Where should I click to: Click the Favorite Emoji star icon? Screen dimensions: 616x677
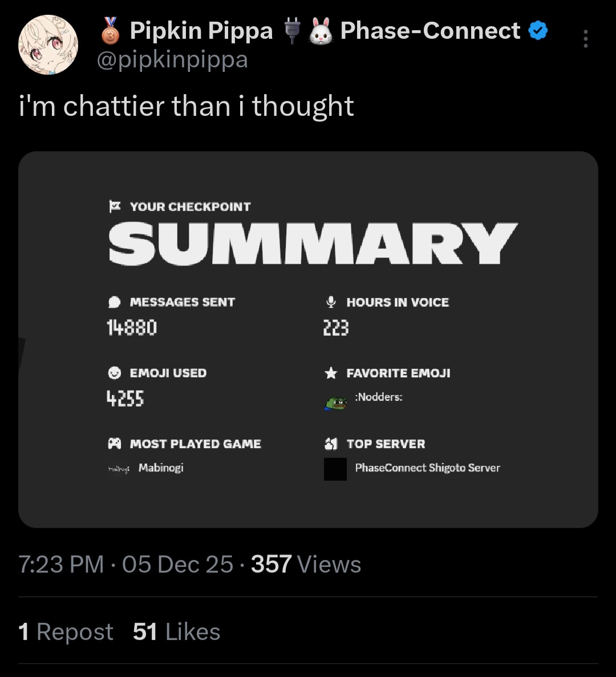pos(331,373)
